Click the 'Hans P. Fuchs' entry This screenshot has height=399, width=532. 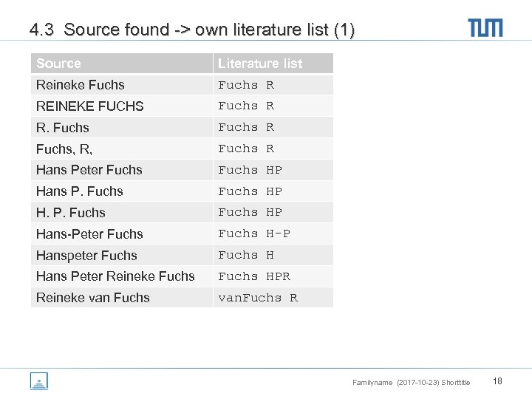tap(80, 191)
